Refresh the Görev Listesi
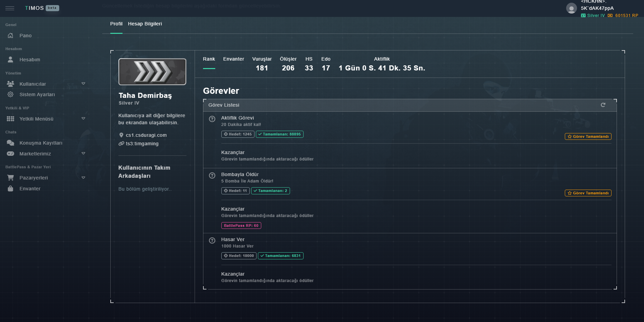This screenshot has width=644, height=322. click(x=603, y=105)
